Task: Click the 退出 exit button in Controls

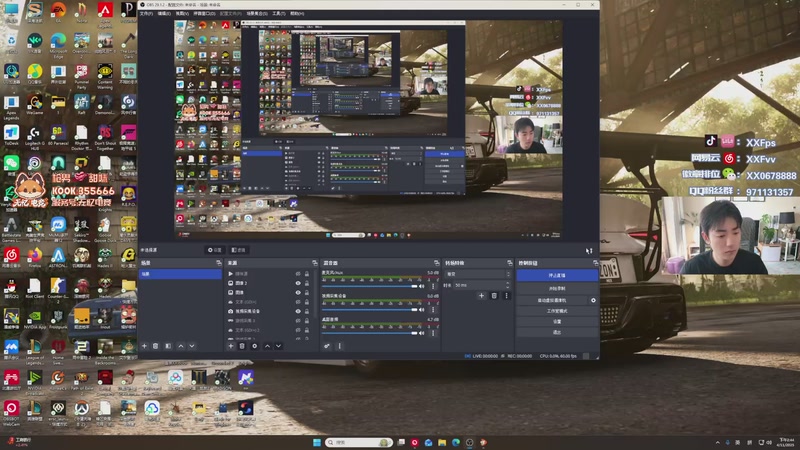Action: pos(557,332)
